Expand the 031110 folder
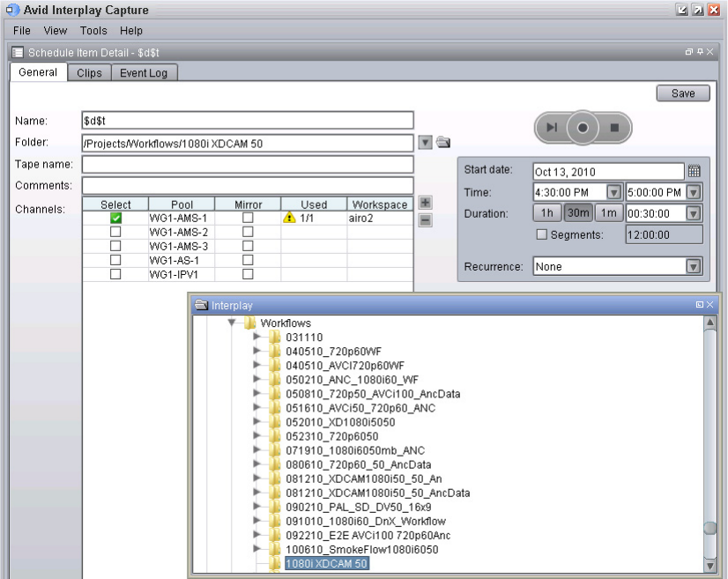Viewport: 728px width, 579px height. point(256,337)
